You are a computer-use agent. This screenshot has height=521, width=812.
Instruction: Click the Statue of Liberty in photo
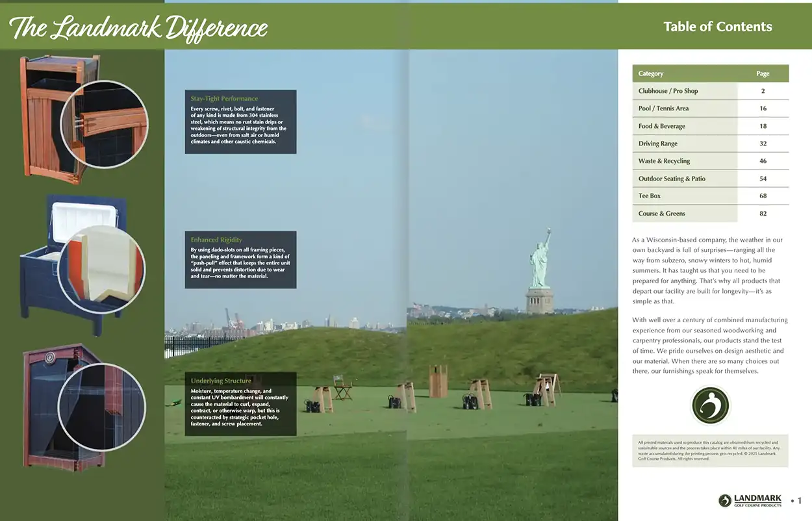point(539,270)
